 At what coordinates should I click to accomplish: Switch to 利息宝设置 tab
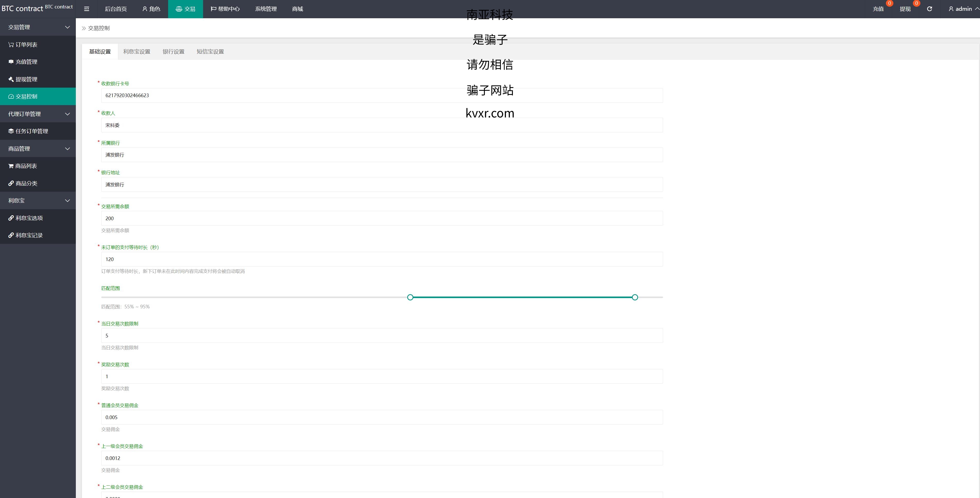(137, 51)
